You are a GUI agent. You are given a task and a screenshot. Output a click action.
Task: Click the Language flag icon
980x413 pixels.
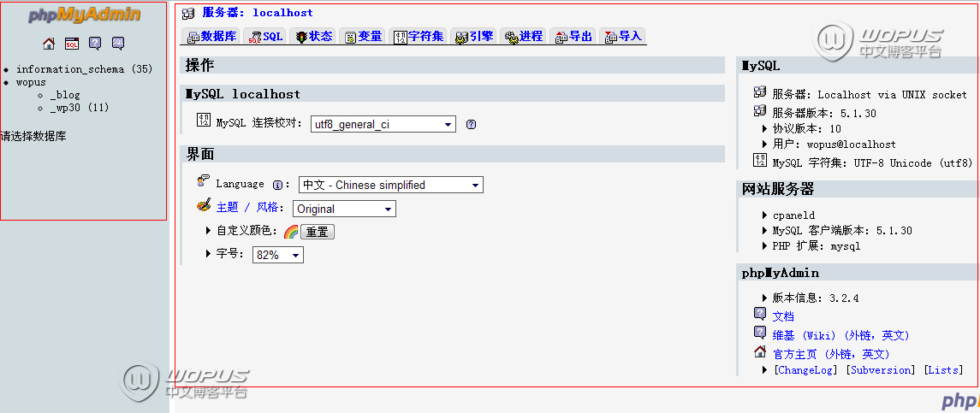[203, 182]
